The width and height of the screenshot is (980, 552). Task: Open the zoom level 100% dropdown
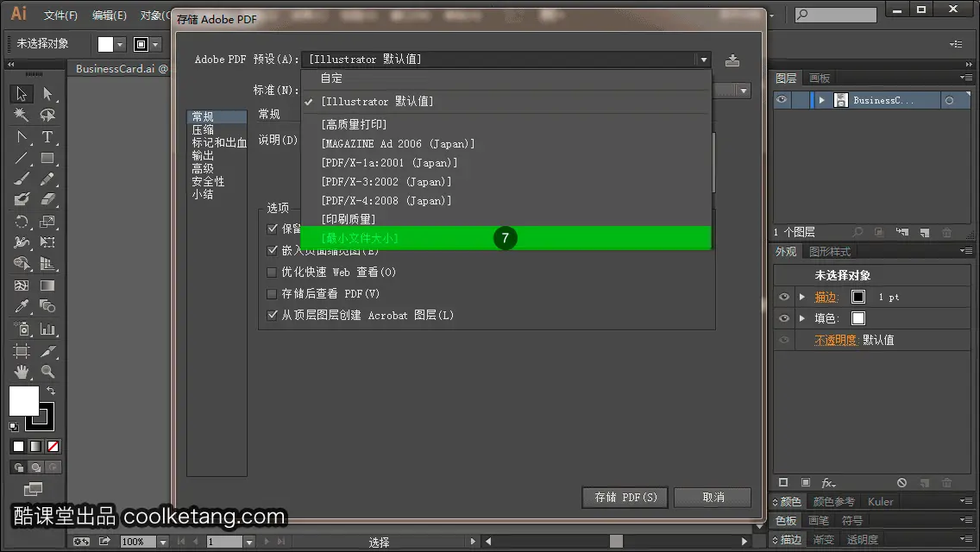click(162, 542)
